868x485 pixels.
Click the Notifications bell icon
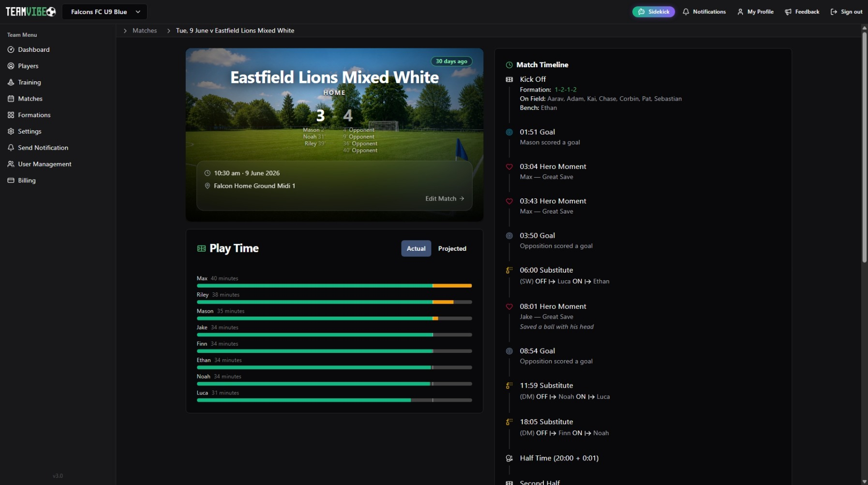coord(686,12)
